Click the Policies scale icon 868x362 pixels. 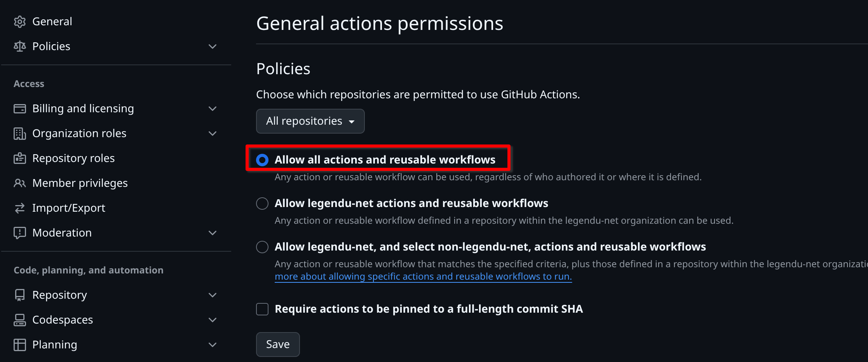(20, 47)
